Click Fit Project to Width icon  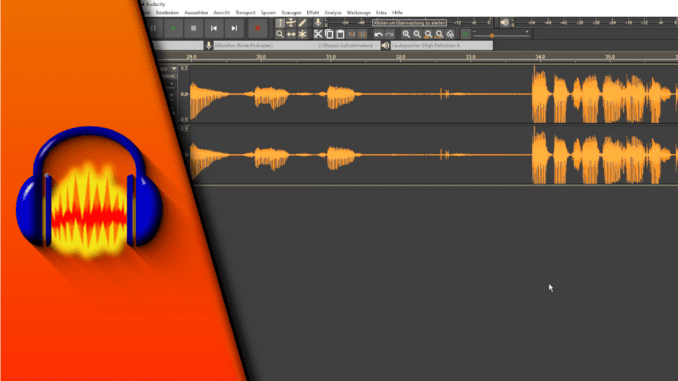[x=439, y=34]
